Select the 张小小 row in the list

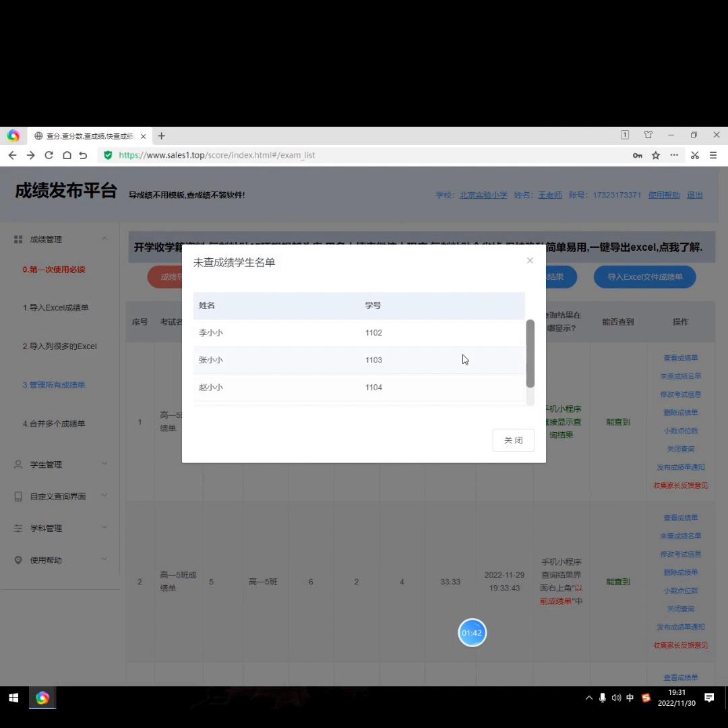pos(359,360)
